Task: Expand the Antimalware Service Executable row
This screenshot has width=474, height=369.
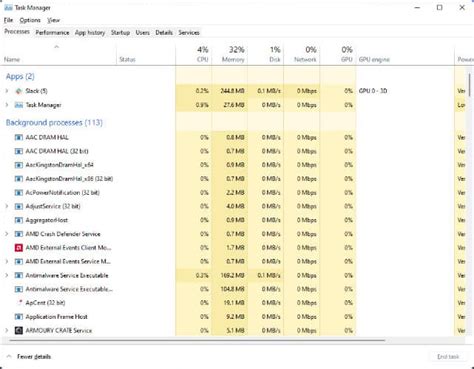Action: click(7, 275)
